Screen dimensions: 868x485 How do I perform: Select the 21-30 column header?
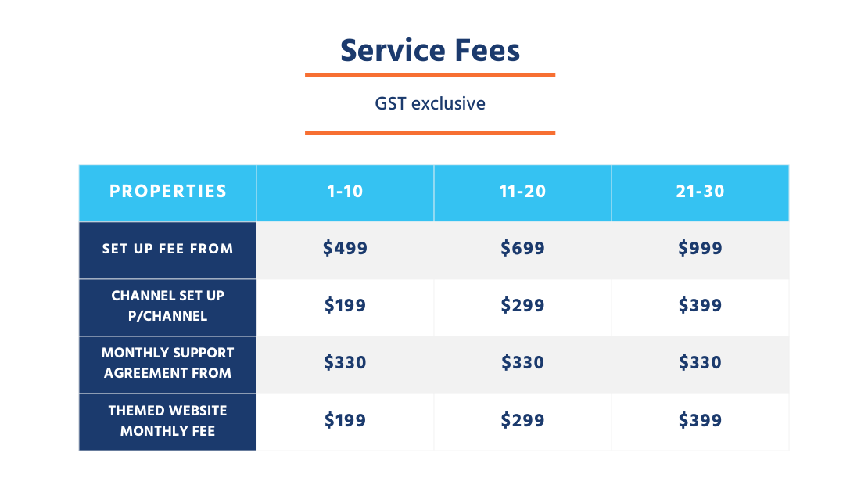tap(701, 192)
